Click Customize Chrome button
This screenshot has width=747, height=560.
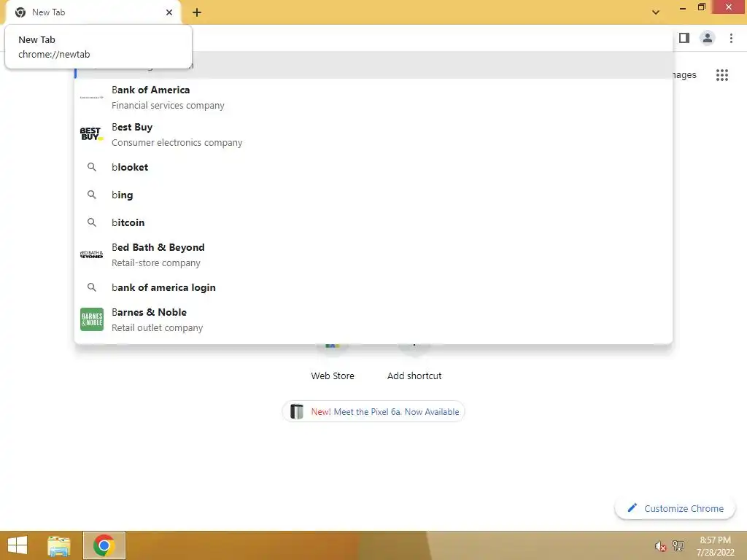(x=675, y=508)
